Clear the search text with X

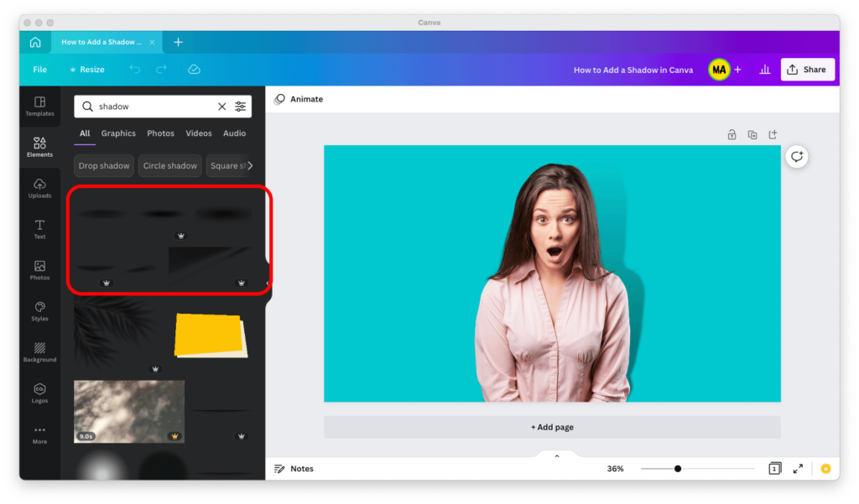point(221,107)
